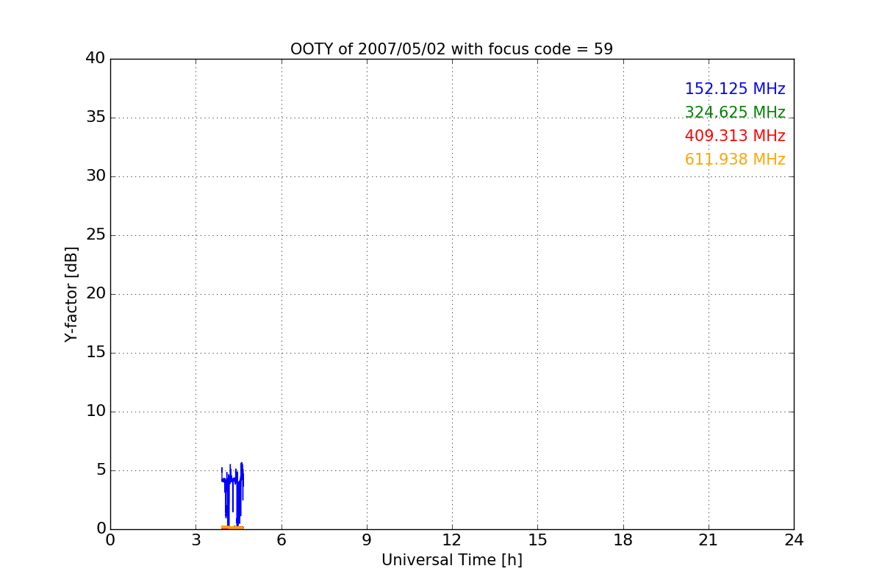Click the x-axis tick label 3
Viewport: 882px width, 588px height.
(196, 540)
